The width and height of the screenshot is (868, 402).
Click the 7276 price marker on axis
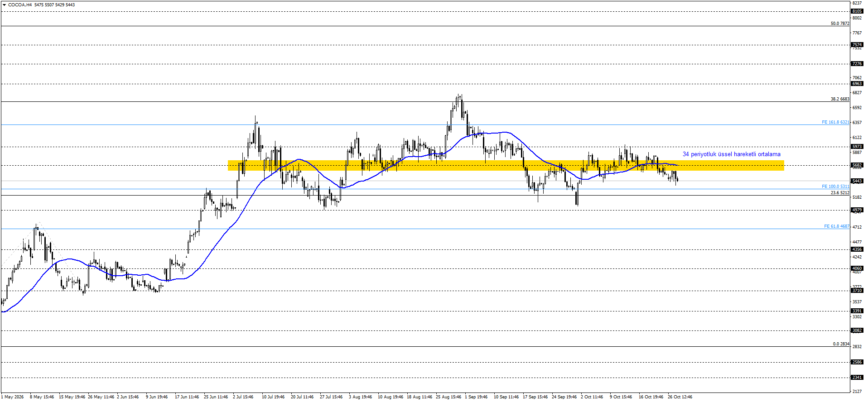857,64
